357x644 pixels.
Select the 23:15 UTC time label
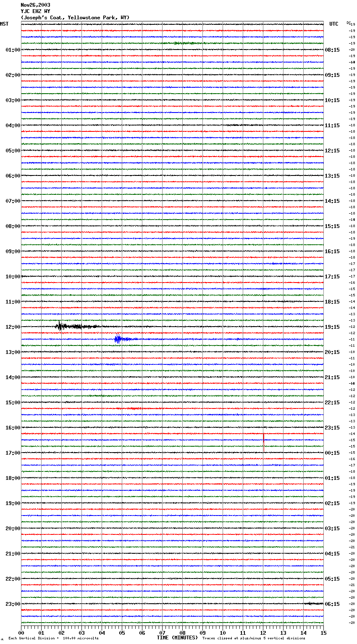coord(332,428)
